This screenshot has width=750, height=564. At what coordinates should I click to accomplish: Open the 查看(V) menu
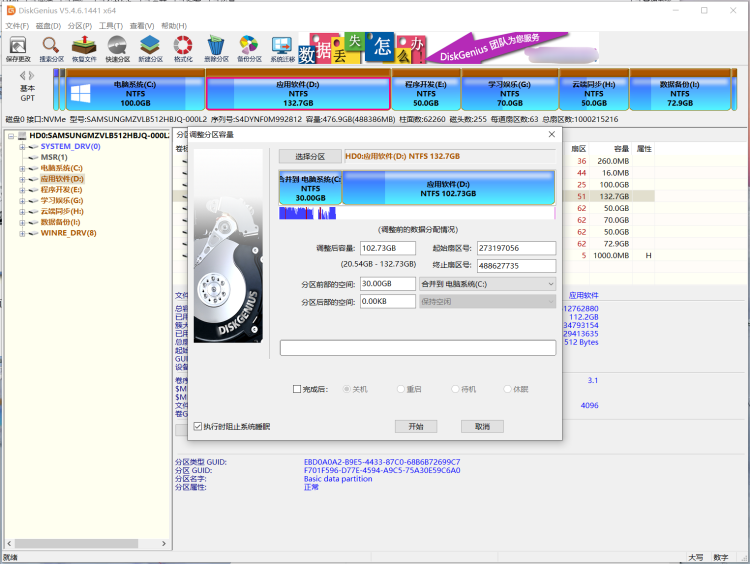pos(142,26)
